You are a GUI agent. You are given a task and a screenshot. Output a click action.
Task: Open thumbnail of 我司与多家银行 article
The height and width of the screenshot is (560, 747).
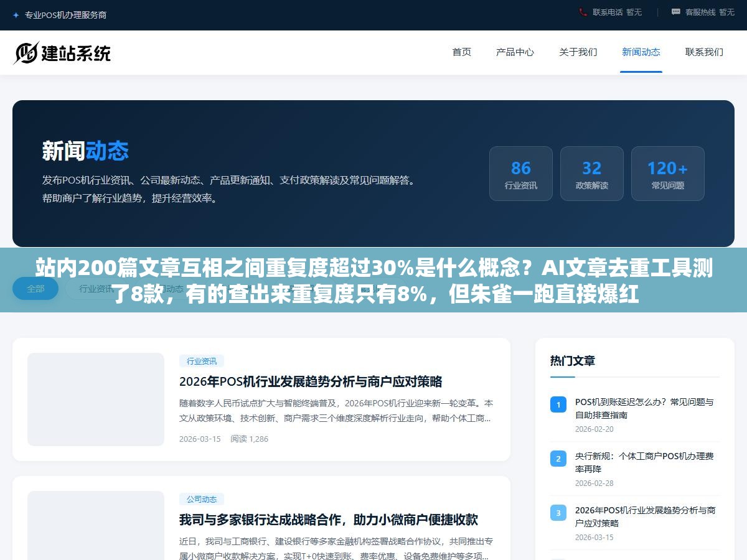tap(96, 525)
